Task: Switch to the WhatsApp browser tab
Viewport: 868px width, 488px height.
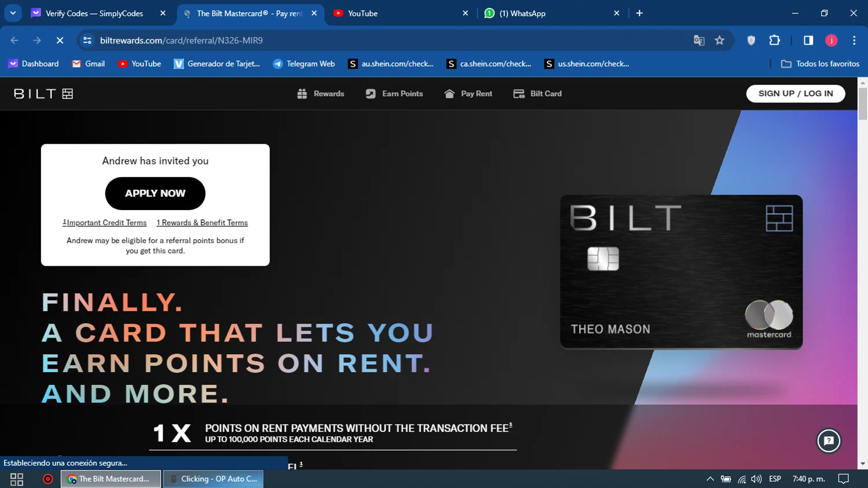Action: point(523,13)
